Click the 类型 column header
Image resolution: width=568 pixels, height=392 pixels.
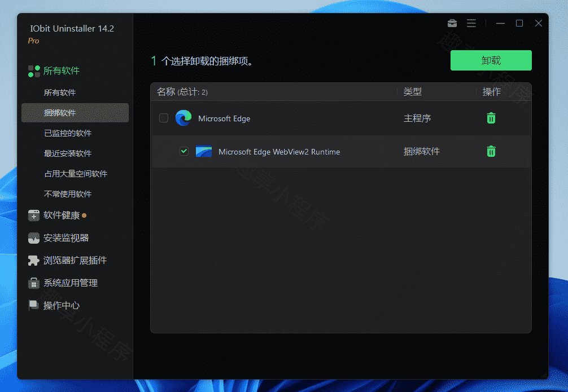[413, 92]
